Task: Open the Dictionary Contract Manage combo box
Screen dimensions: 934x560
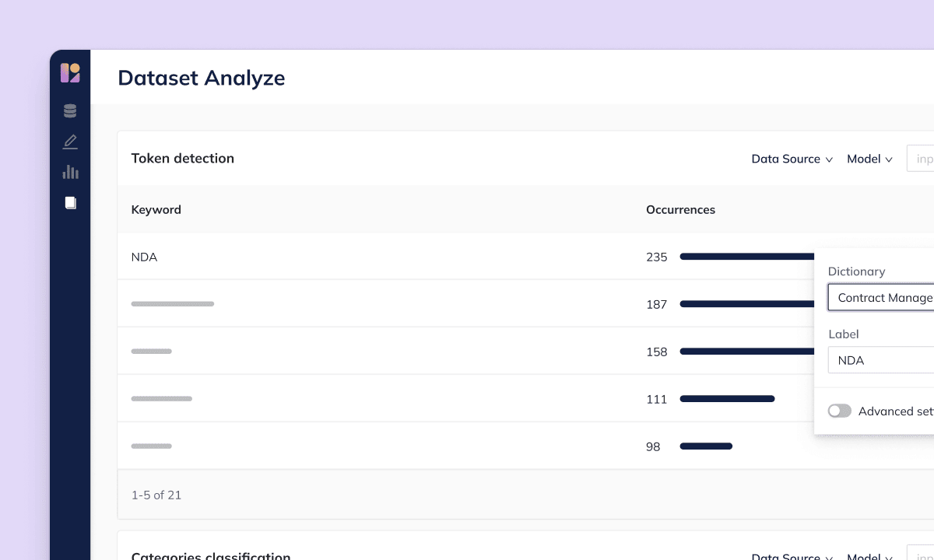Action: tap(881, 297)
